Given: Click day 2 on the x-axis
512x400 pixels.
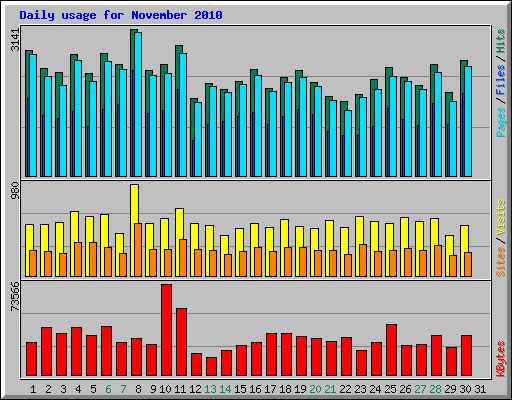Looking at the screenshot, I should pyautogui.click(x=48, y=389).
